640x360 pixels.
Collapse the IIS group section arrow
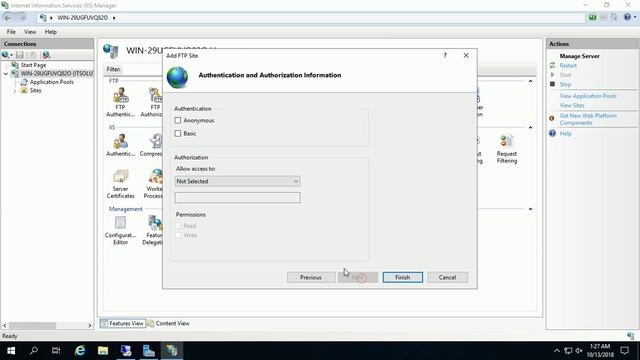(x=530, y=128)
